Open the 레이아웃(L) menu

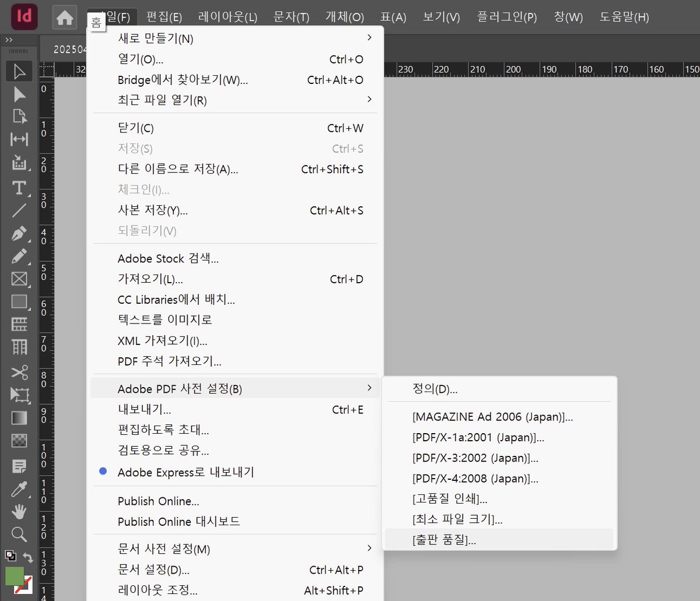tap(228, 17)
